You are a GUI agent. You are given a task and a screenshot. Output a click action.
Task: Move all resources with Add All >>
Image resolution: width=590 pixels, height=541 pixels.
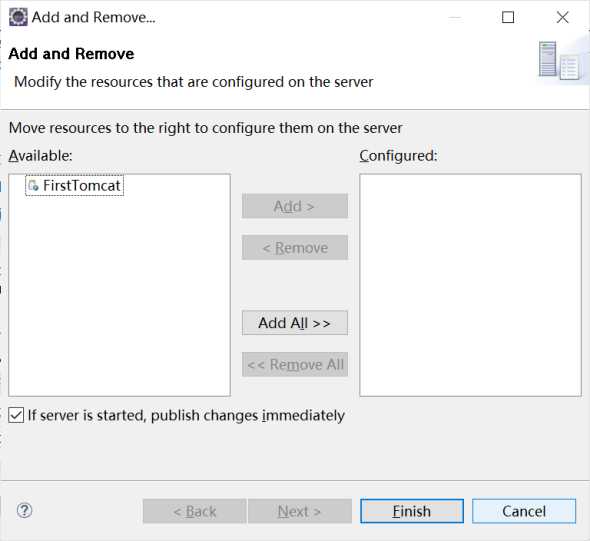295,322
